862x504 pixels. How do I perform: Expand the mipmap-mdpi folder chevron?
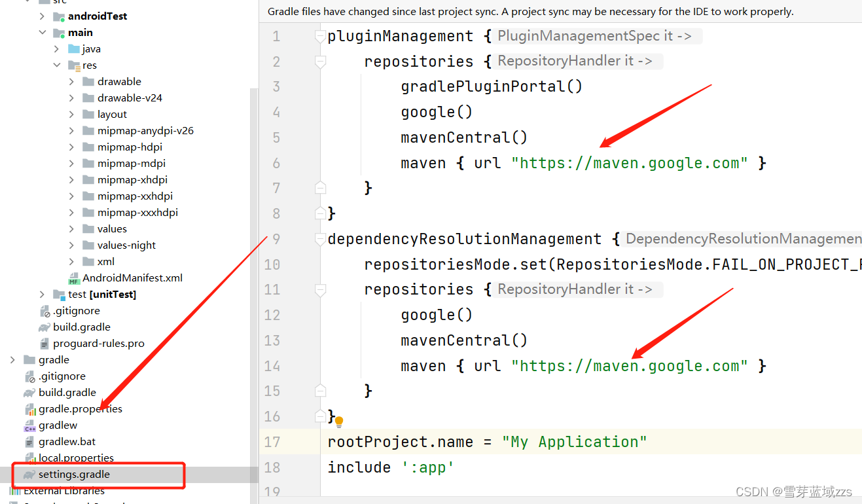pyautogui.click(x=71, y=163)
